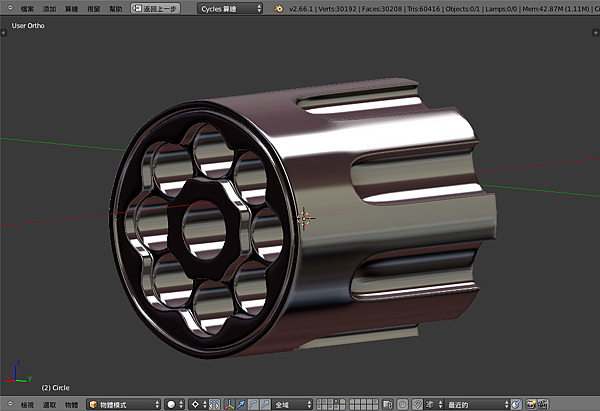
Task: Click the 返回上一步 (back to previous) button
Action: pyautogui.click(x=155, y=8)
